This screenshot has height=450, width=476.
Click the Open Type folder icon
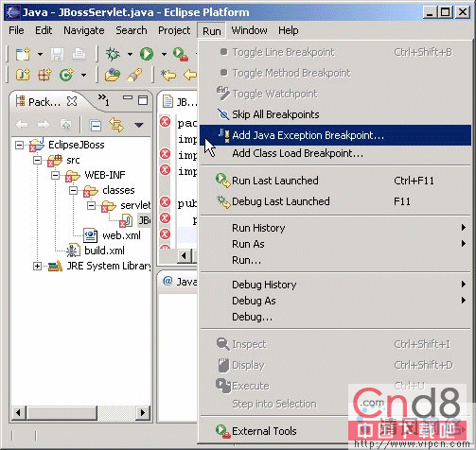(113, 75)
